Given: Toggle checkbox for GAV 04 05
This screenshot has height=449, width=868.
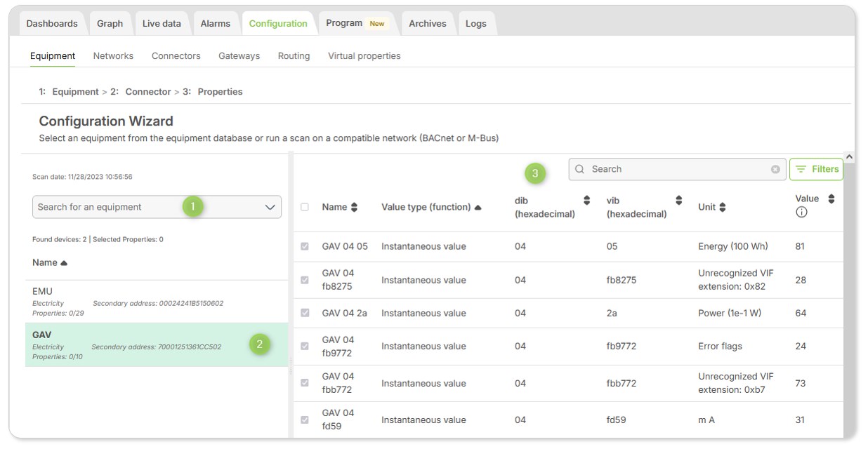Looking at the screenshot, I should [305, 246].
